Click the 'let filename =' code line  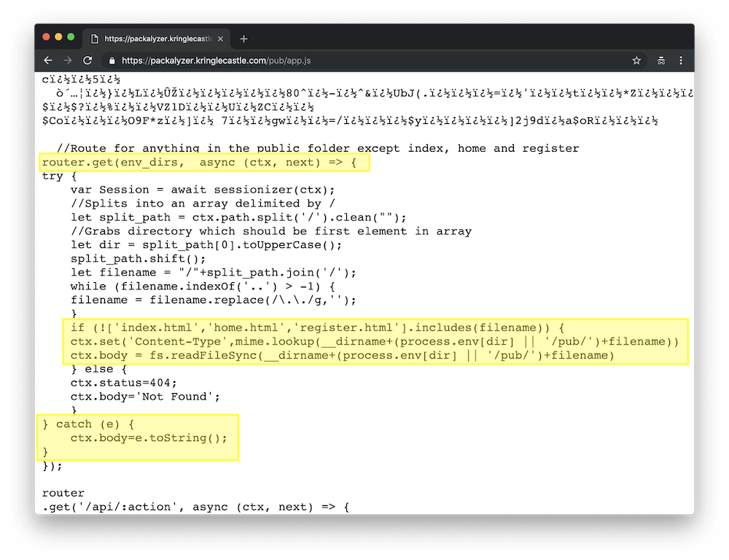(x=214, y=273)
